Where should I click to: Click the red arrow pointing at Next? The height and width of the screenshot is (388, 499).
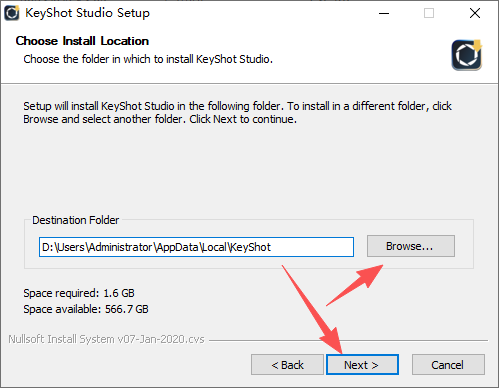coord(312,310)
